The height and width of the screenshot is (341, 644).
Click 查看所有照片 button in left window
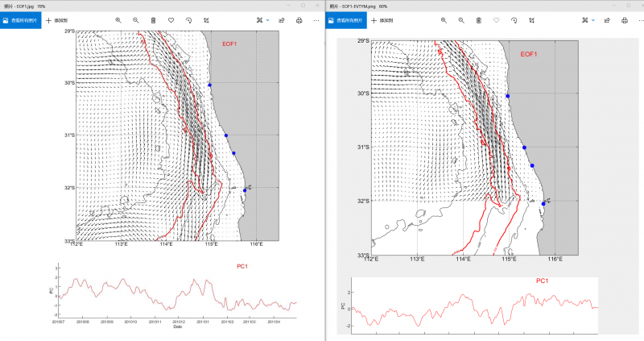(x=19, y=19)
